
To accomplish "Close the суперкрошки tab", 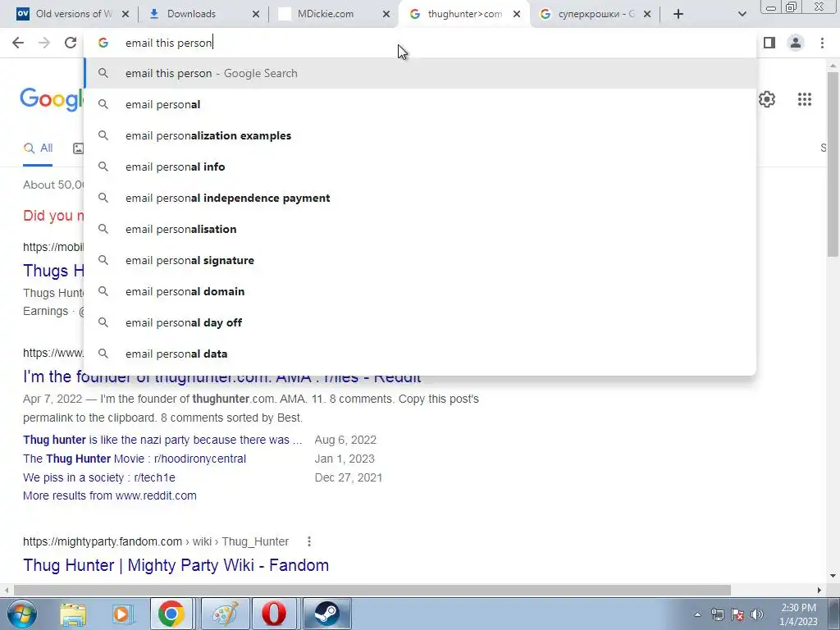I will click(647, 14).
